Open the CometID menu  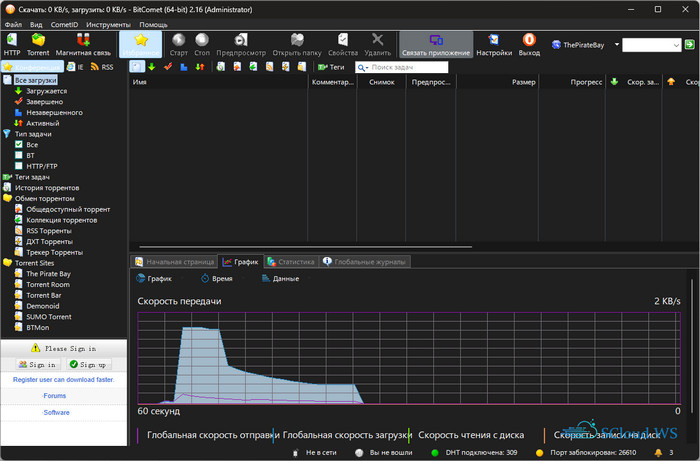tap(64, 25)
